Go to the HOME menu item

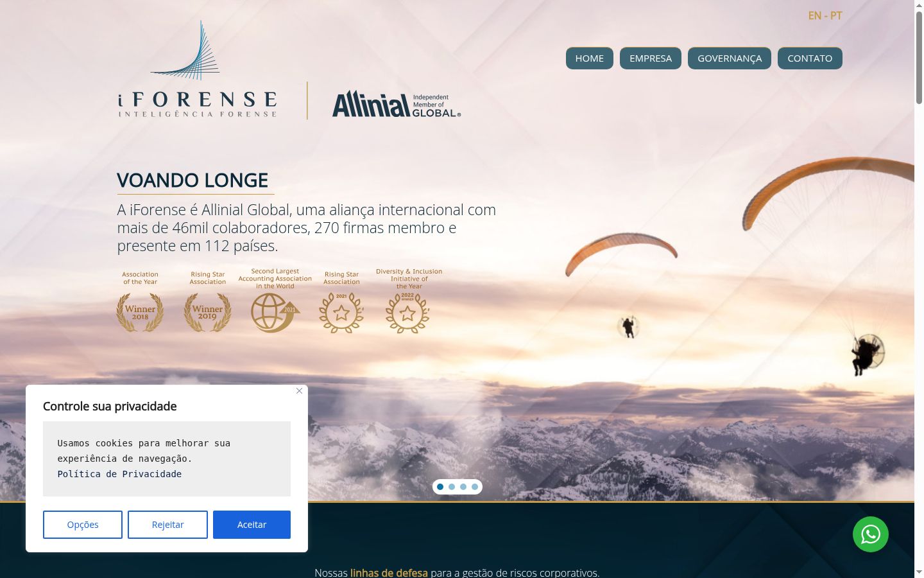590,58
